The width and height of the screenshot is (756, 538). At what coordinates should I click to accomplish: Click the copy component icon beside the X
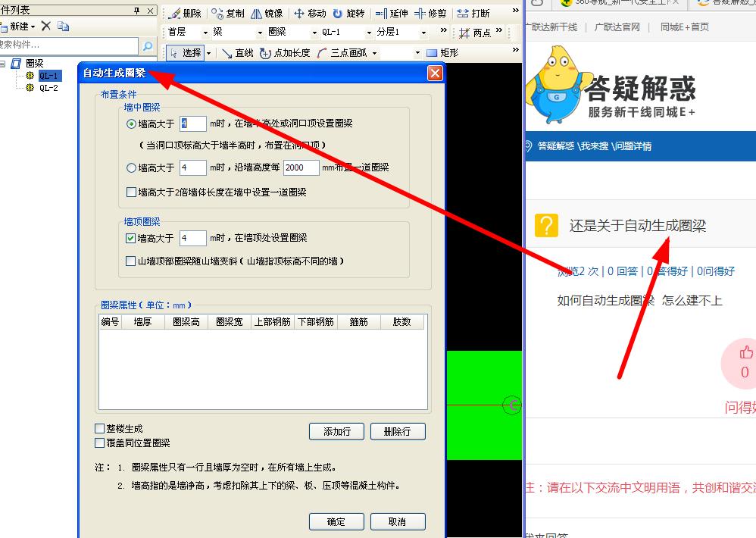[x=63, y=26]
